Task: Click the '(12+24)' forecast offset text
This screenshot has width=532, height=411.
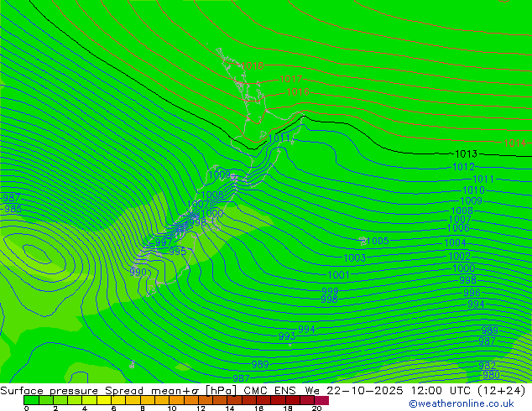Action: pyautogui.click(x=502, y=391)
